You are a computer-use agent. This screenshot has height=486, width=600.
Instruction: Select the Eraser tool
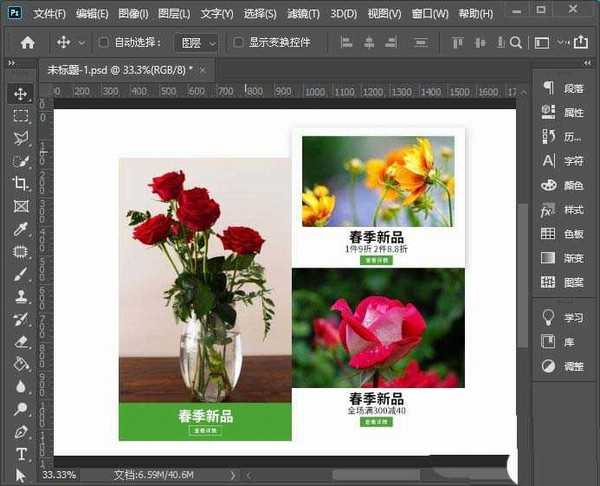click(20, 342)
